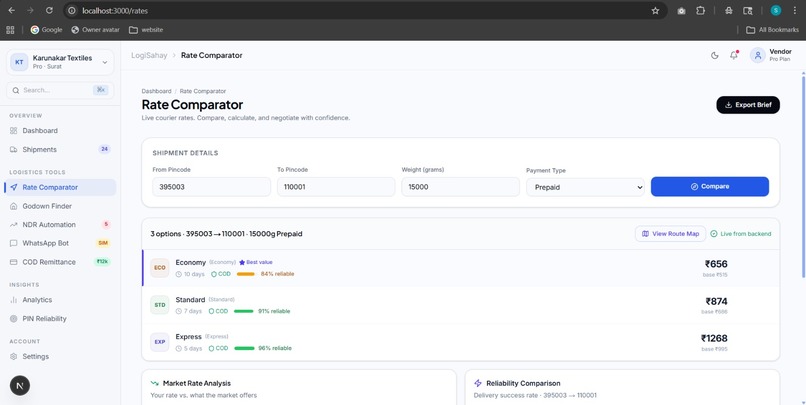The image size is (806, 405).
Task: Open Chrome profile avatar S
Action: pos(776,10)
